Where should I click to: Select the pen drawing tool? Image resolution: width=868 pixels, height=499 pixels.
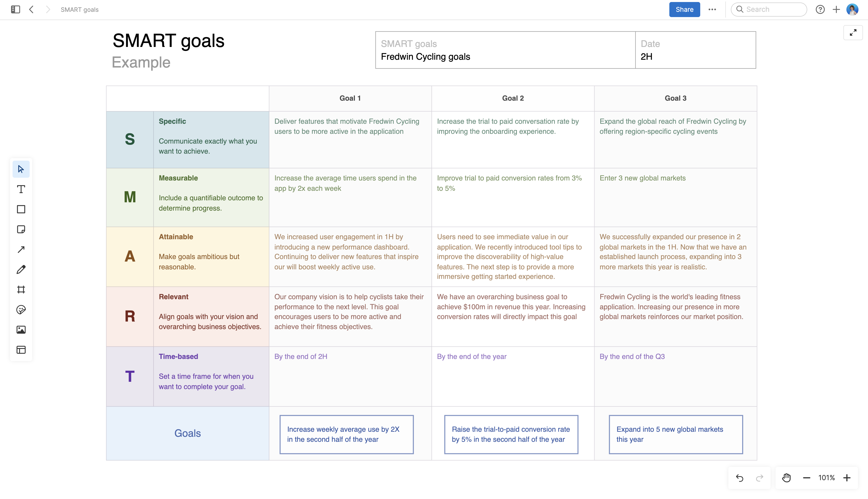21,269
